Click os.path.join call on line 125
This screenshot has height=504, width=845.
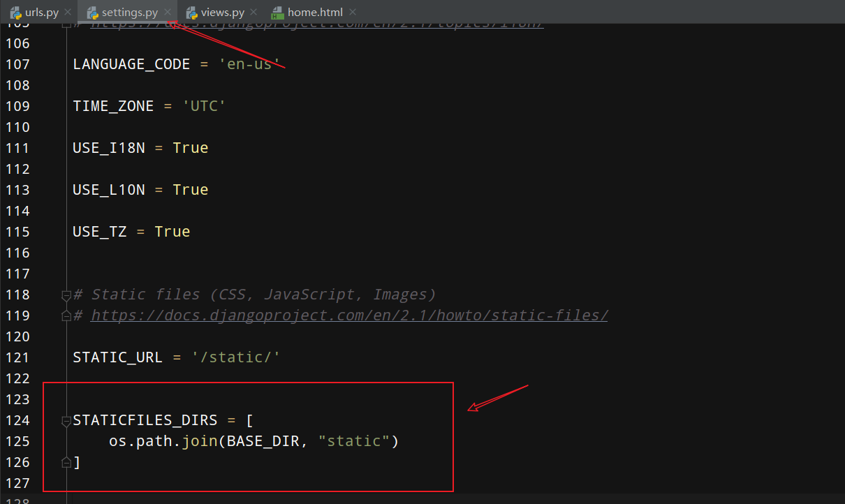(163, 441)
